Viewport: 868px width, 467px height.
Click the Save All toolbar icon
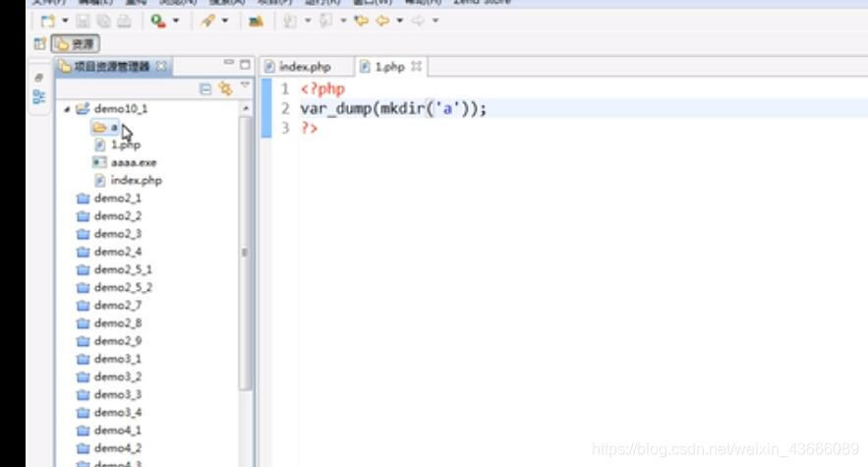[103, 21]
